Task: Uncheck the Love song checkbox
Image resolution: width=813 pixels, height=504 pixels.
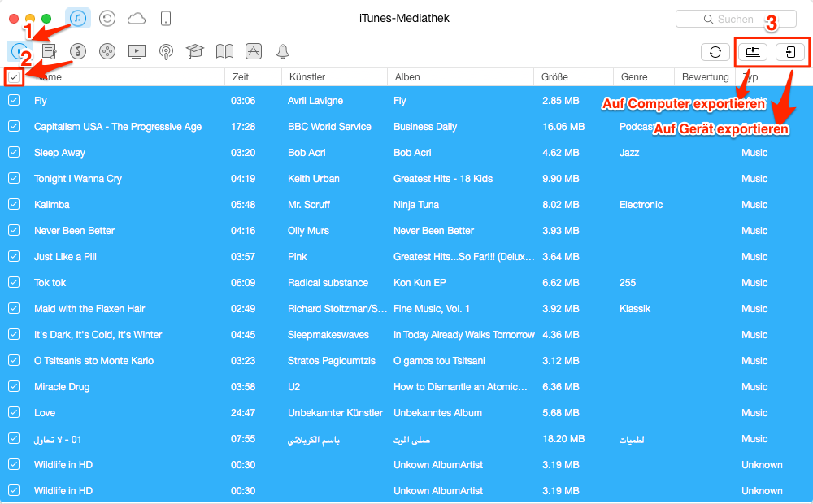Action: click(x=14, y=412)
